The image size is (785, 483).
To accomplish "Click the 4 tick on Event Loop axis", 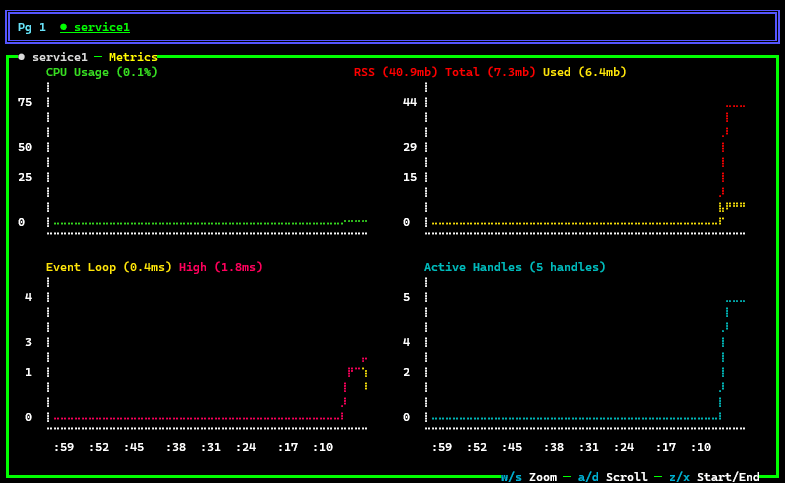I will (29, 297).
